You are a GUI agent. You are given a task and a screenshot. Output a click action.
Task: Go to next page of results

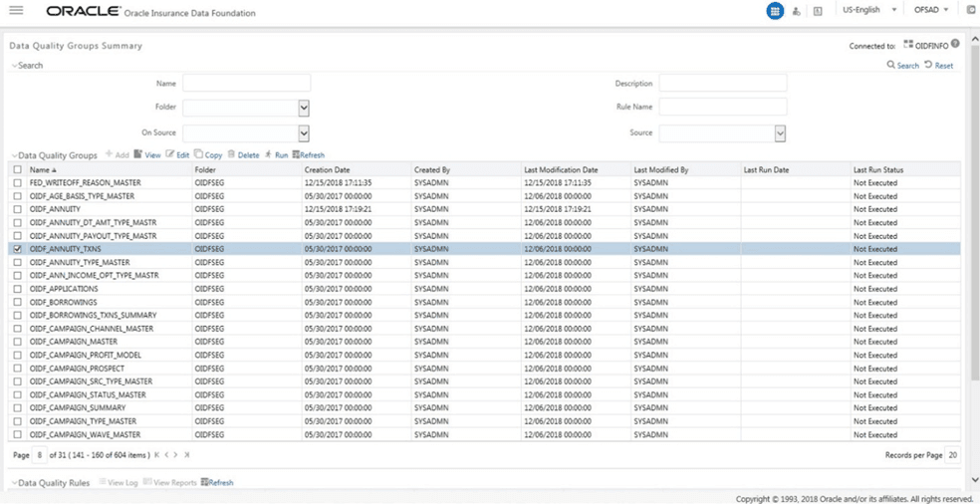pyautogui.click(x=176, y=455)
